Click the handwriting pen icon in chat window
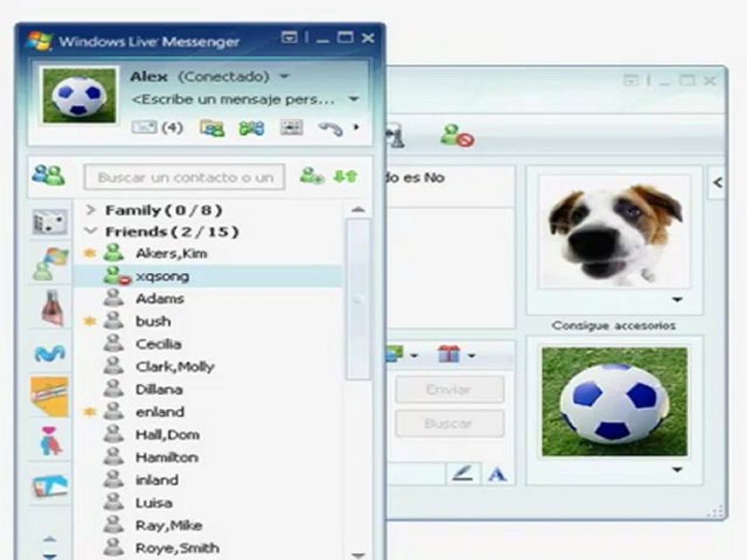 (x=462, y=473)
